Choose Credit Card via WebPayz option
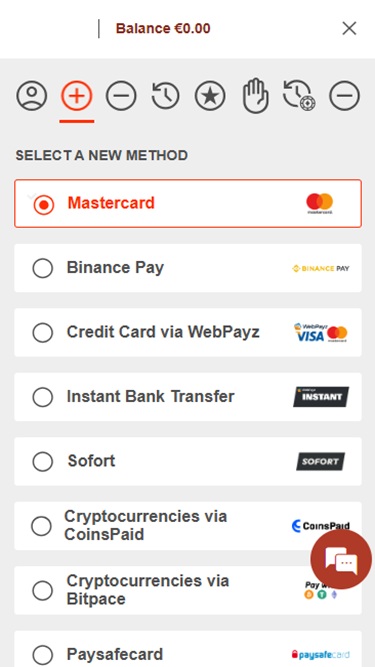Image resolution: width=375 pixels, height=667 pixels. (188, 332)
